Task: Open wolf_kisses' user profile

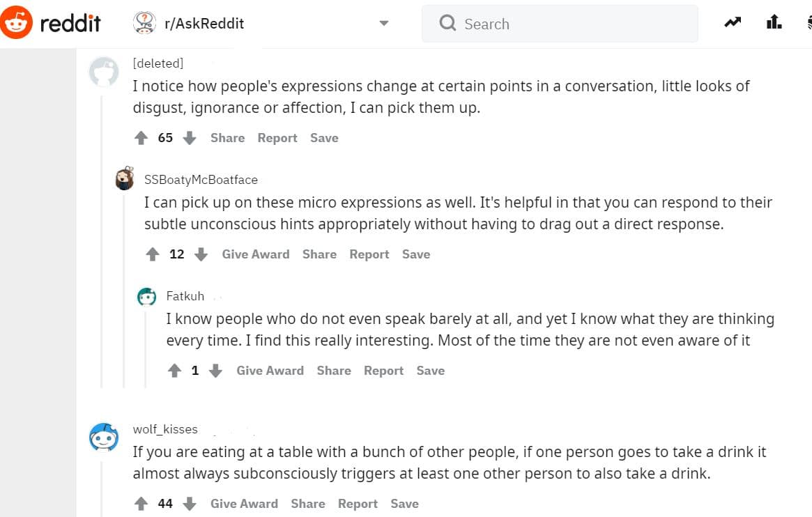Action: (165, 429)
